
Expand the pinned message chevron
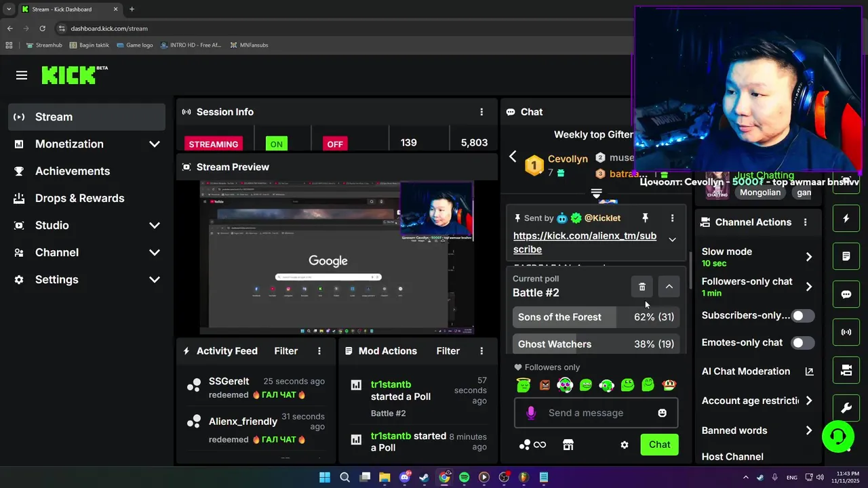pos(672,239)
